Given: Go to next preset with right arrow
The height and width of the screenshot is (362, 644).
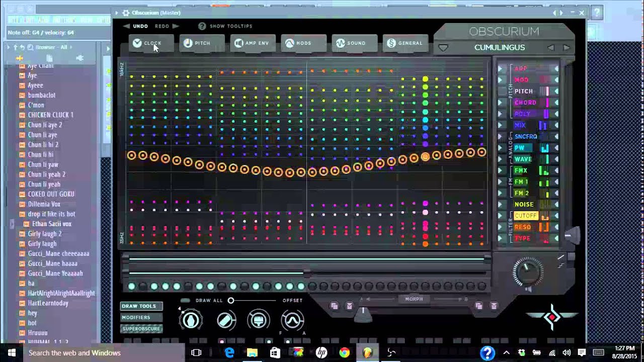Looking at the screenshot, I should pyautogui.click(x=567, y=48).
